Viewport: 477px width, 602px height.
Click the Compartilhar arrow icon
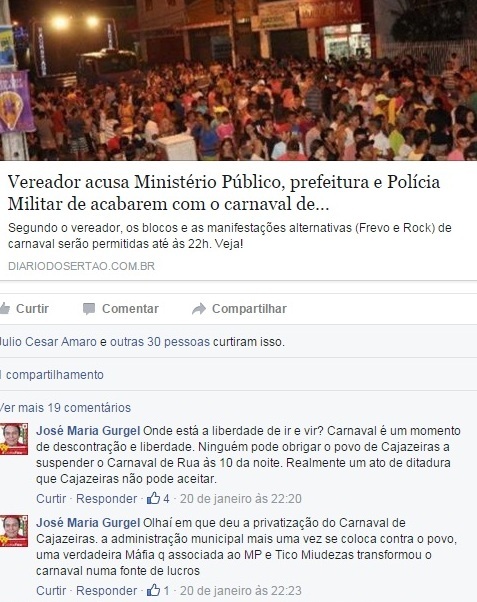tap(199, 309)
